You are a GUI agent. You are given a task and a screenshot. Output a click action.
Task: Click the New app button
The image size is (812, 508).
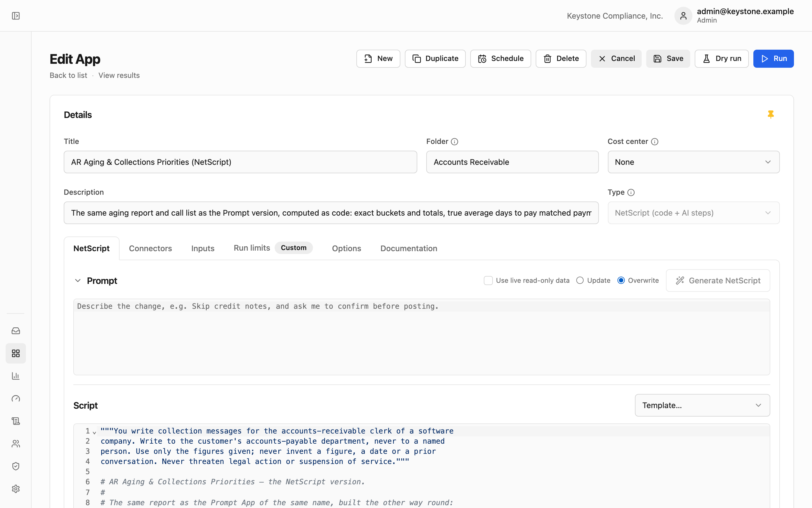pos(378,59)
